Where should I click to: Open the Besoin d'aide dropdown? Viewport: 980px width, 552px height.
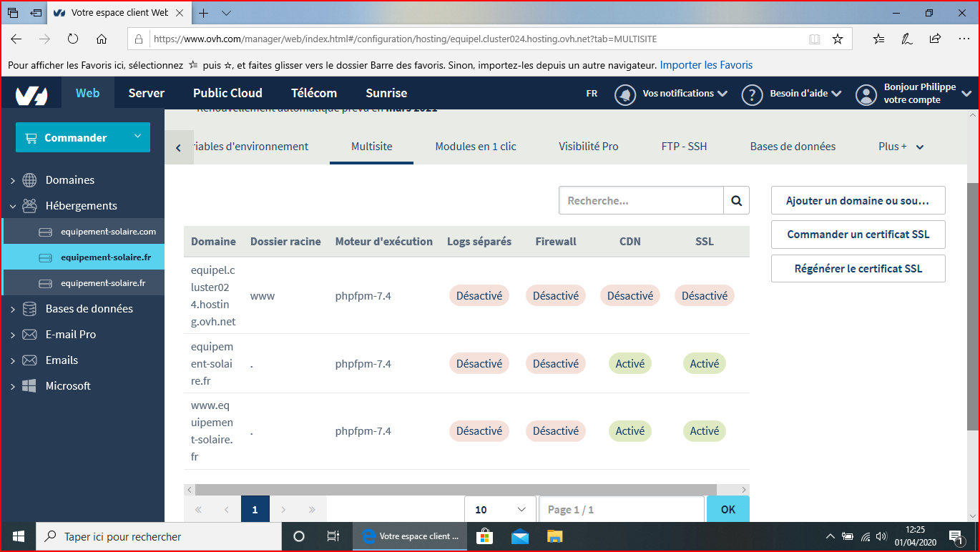point(805,94)
